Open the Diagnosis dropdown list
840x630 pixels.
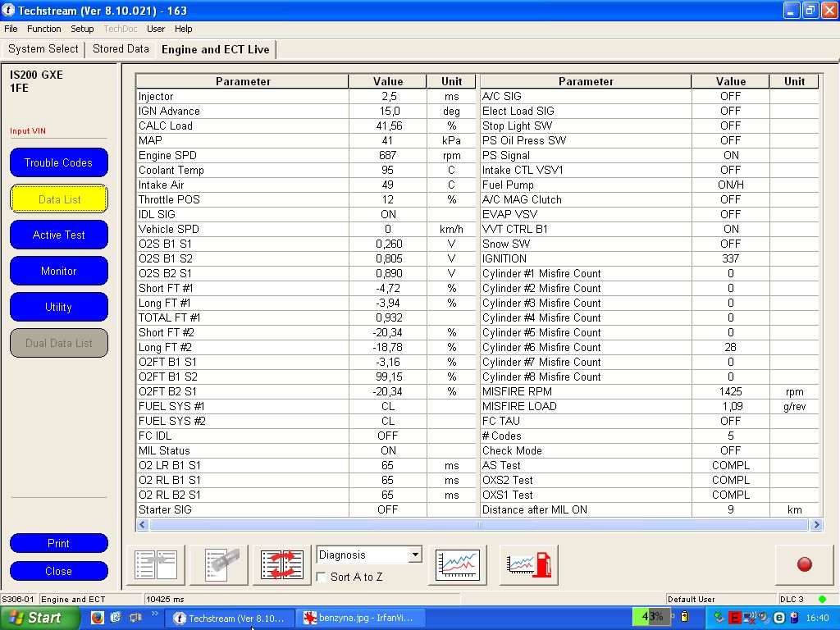(415, 555)
